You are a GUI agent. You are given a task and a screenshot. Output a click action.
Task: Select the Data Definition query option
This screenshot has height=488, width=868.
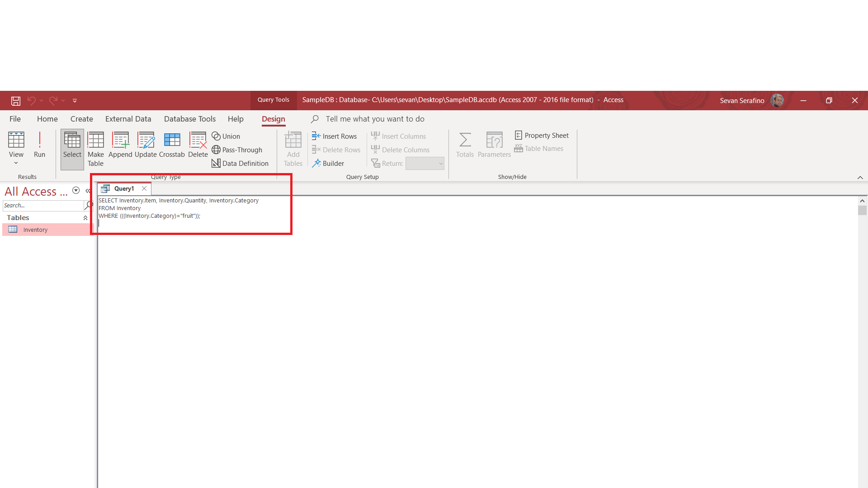240,163
